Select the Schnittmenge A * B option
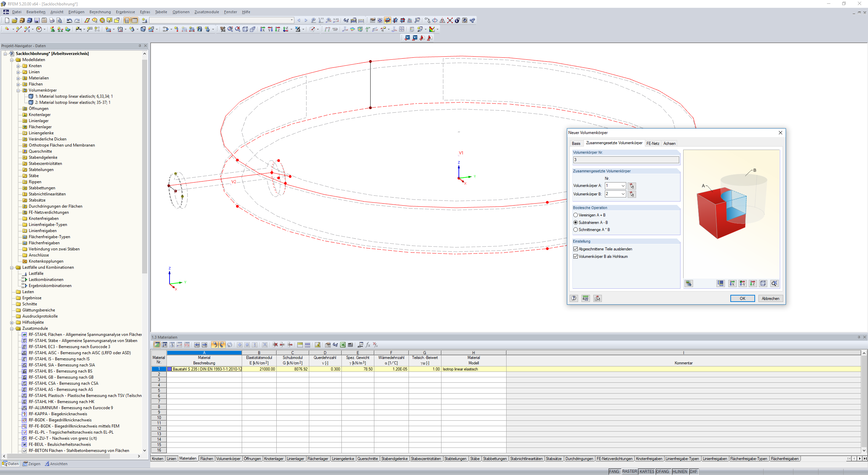 pos(575,230)
